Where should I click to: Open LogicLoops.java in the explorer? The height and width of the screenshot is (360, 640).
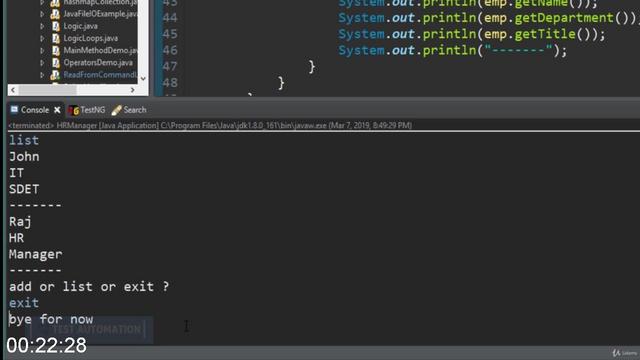[x=91, y=38]
